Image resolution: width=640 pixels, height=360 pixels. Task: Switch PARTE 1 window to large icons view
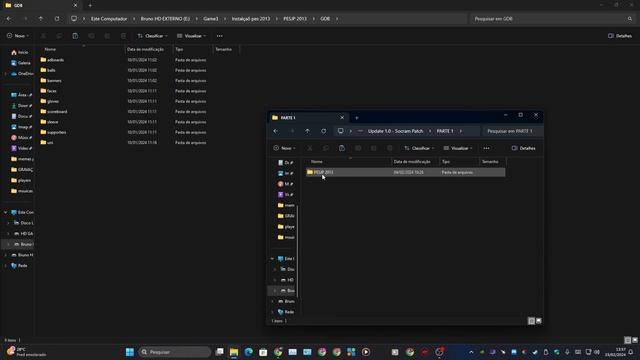[x=539, y=321]
